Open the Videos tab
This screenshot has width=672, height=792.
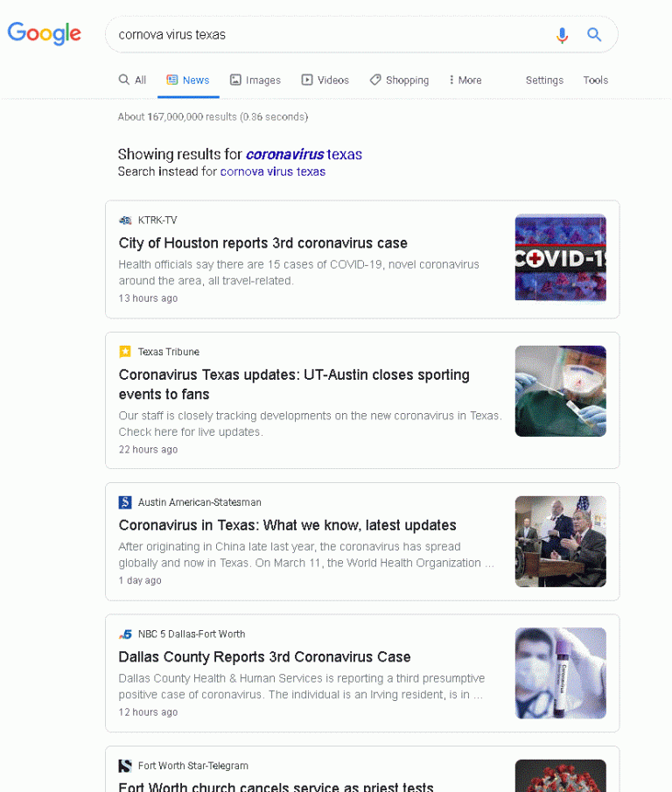pos(325,80)
